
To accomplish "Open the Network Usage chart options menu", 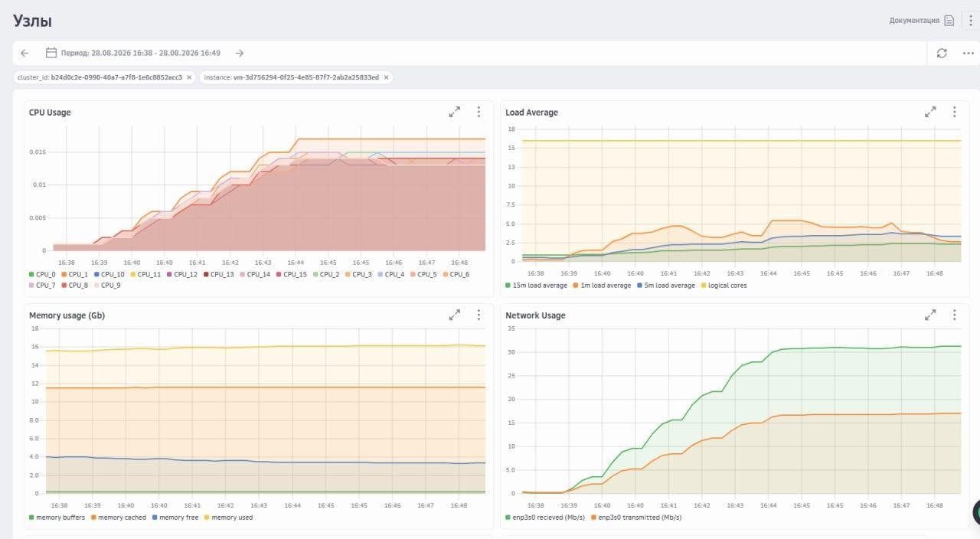I will [954, 315].
